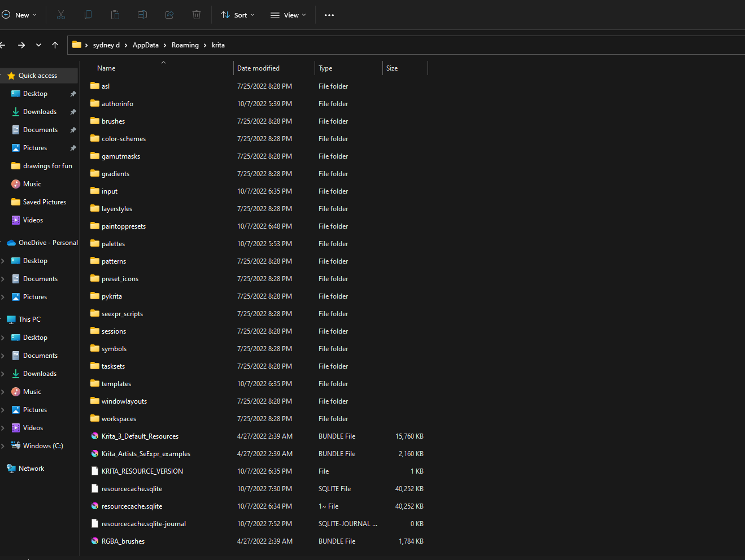Click the Rename icon in toolbar
745x560 pixels.
142,15
